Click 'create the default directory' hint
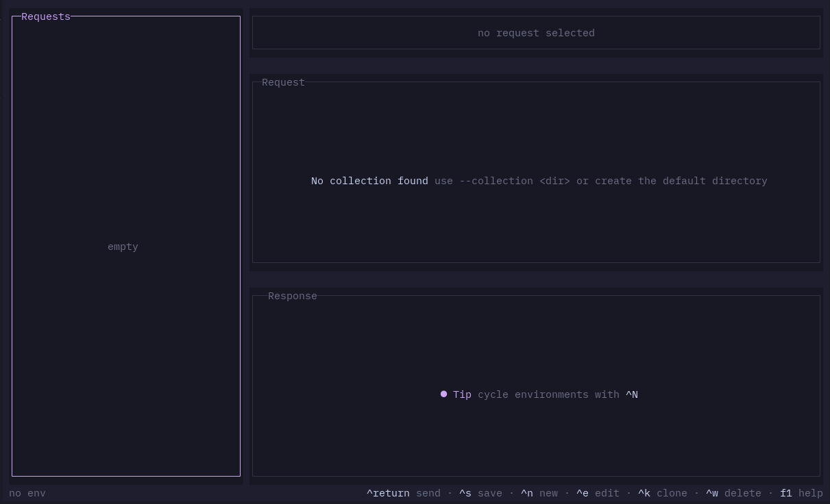This screenshot has width=830, height=504. coord(681,181)
